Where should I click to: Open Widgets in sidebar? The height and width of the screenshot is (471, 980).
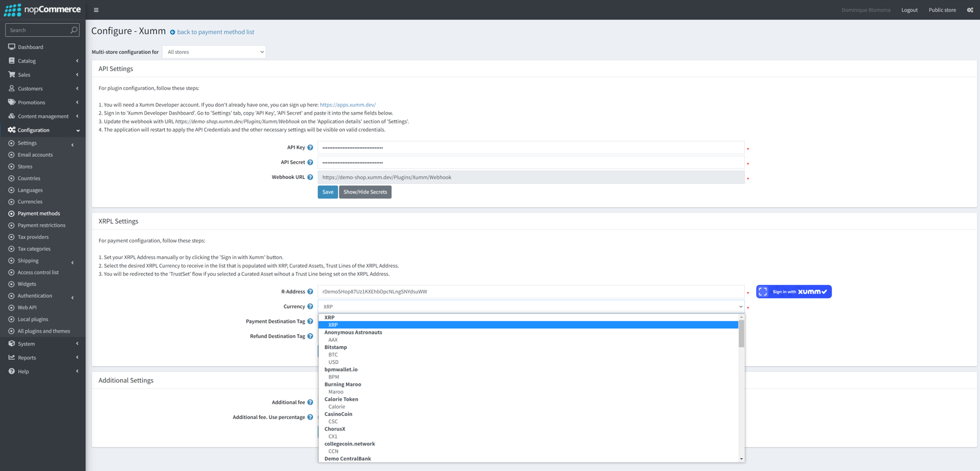click(x=27, y=284)
